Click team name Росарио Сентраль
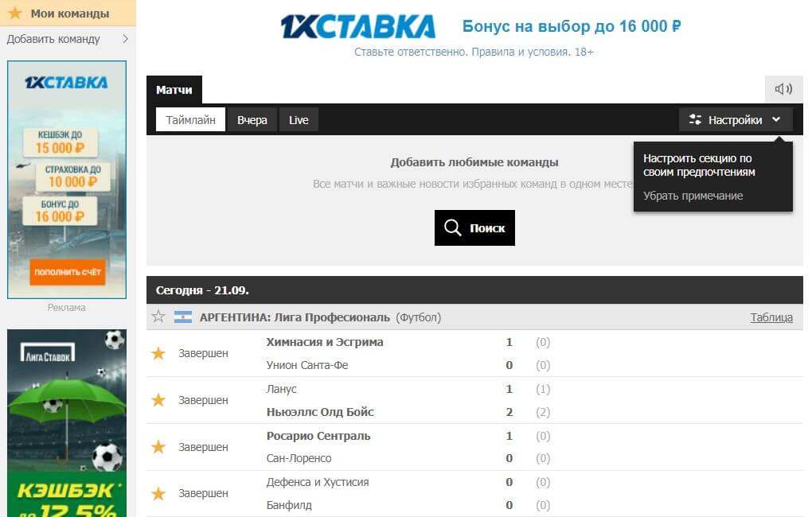Image resolution: width=812 pixels, height=517 pixels. (x=318, y=436)
